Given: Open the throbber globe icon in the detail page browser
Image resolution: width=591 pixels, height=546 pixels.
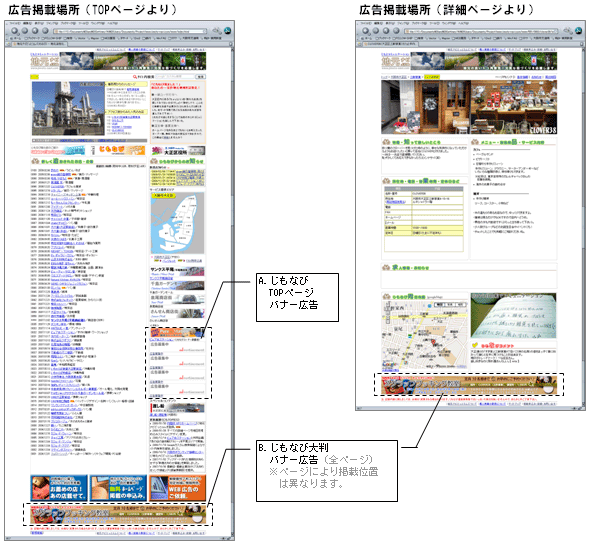Looking at the screenshot, I should point(578,31).
